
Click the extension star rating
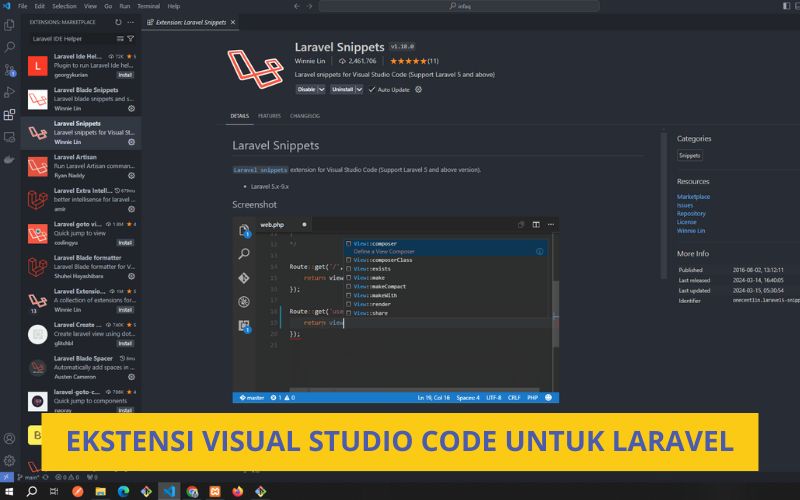pyautogui.click(x=408, y=61)
